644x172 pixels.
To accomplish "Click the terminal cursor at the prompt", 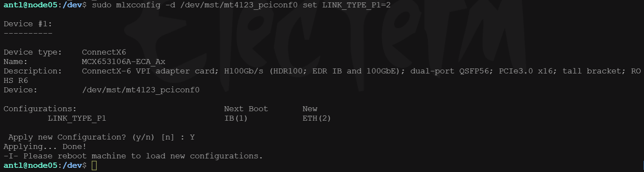I will 94,165.
